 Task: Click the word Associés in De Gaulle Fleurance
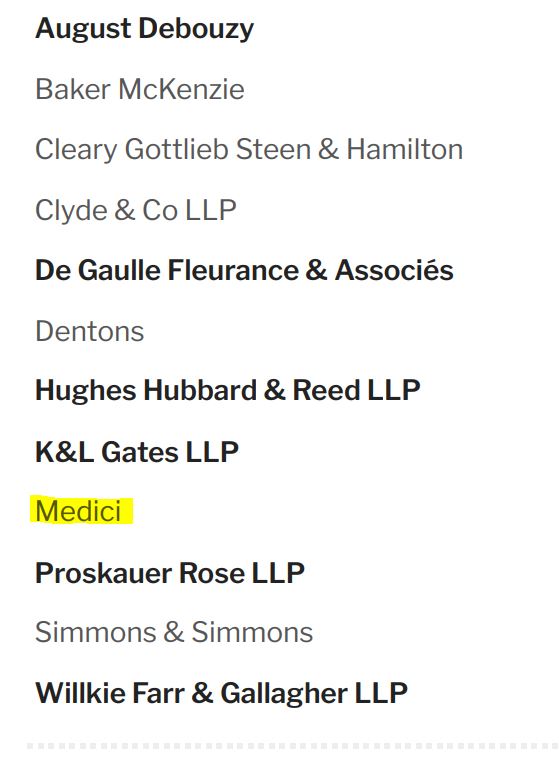[394, 270]
